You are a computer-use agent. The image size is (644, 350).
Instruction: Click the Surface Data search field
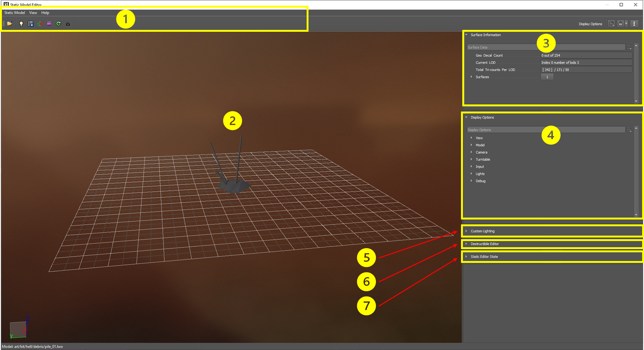click(x=546, y=47)
